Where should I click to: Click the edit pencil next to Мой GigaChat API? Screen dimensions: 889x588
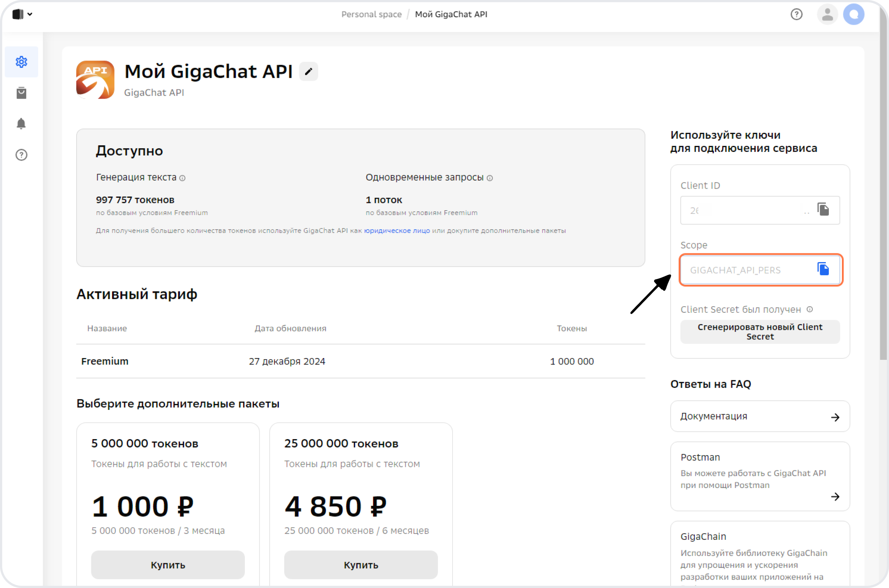(x=308, y=71)
